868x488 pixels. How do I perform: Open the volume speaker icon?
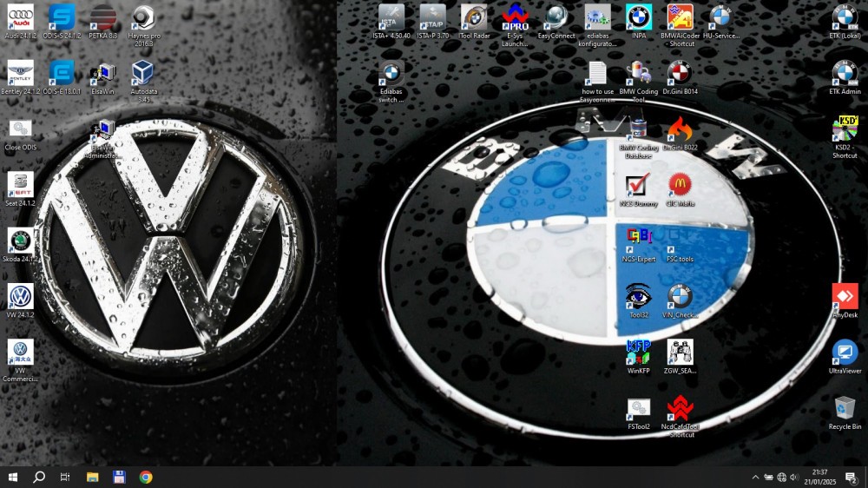pyautogui.click(x=794, y=477)
